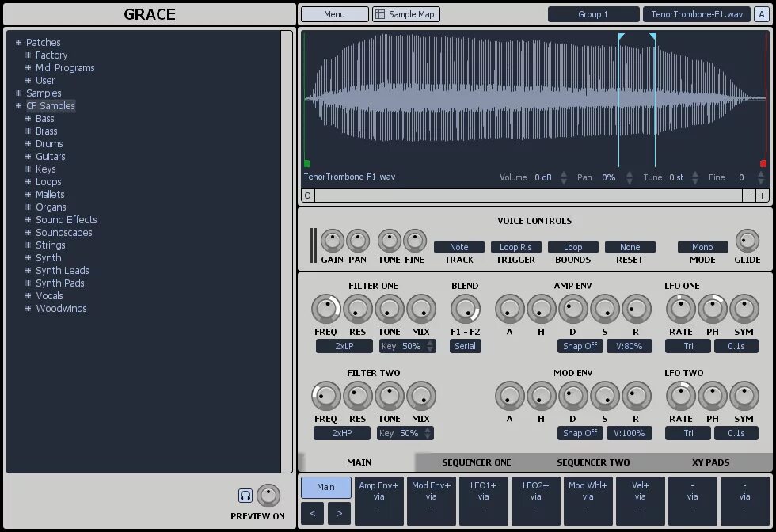This screenshot has height=532, width=776.
Task: Toggle Amp Env Snap Off button
Action: (580, 346)
